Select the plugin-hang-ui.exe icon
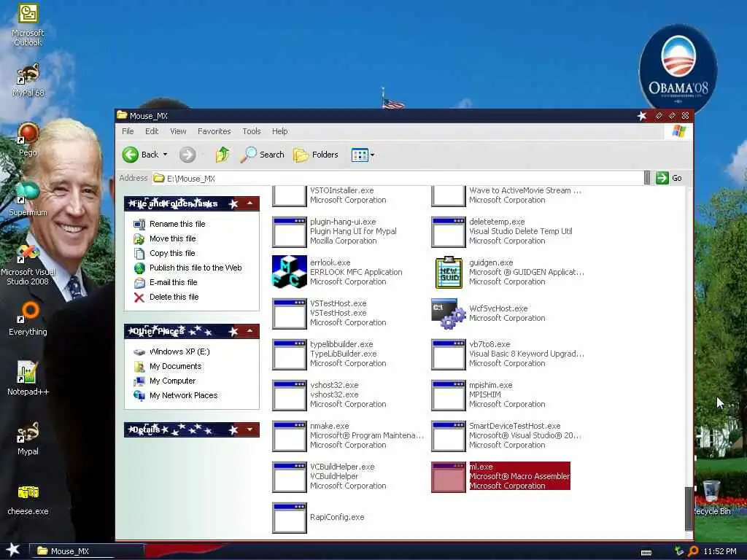747x560 pixels. (x=289, y=231)
